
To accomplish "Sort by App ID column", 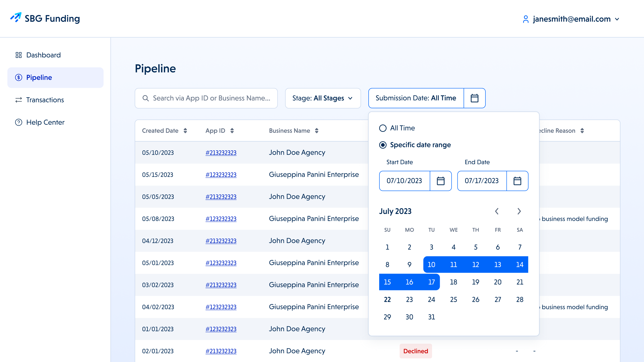I will pyautogui.click(x=232, y=131).
